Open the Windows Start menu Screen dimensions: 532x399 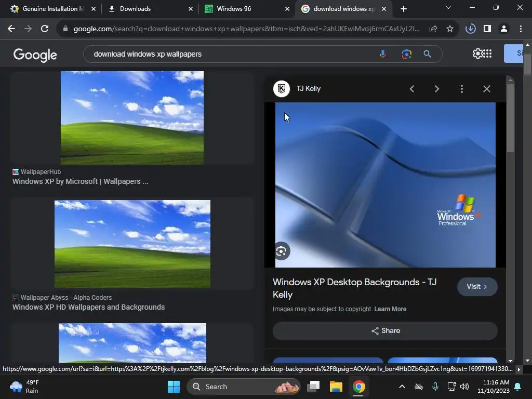tap(174, 387)
